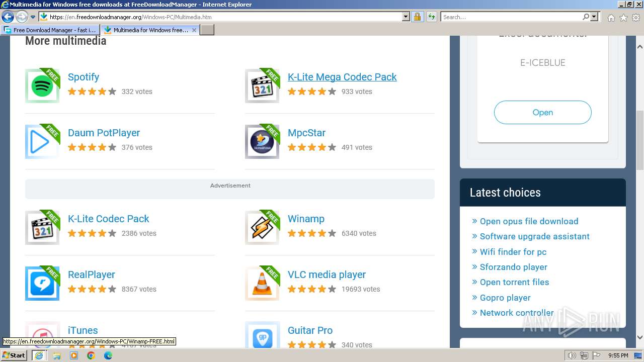
Task: Click into the address bar URL field
Action: click(225, 17)
